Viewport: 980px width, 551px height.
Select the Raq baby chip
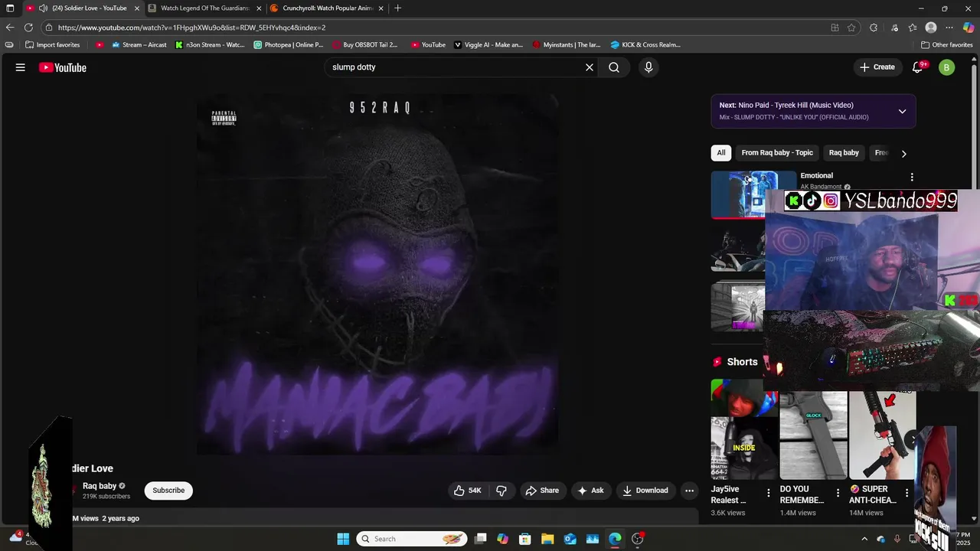(844, 153)
